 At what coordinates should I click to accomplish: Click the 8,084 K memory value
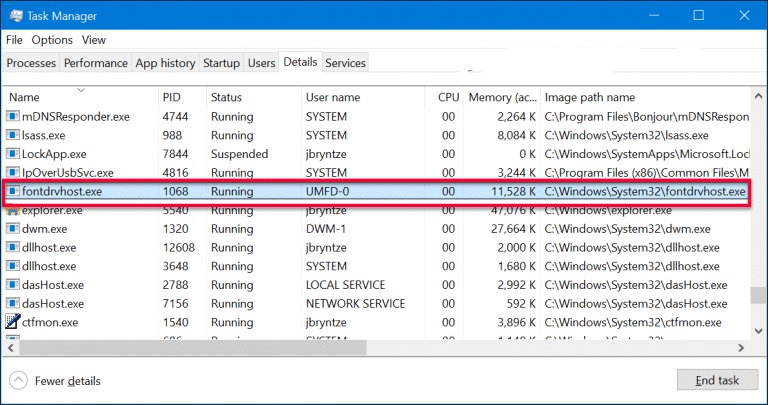[x=517, y=135]
